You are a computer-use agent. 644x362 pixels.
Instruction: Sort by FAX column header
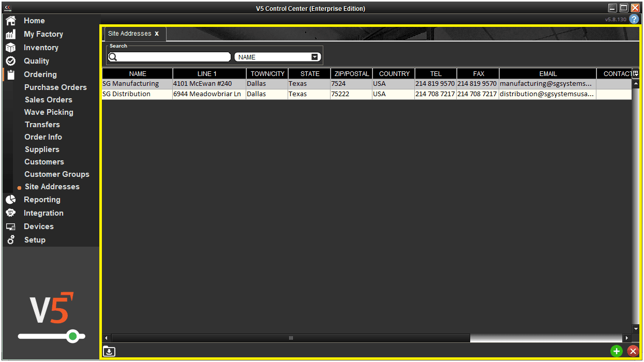478,73
